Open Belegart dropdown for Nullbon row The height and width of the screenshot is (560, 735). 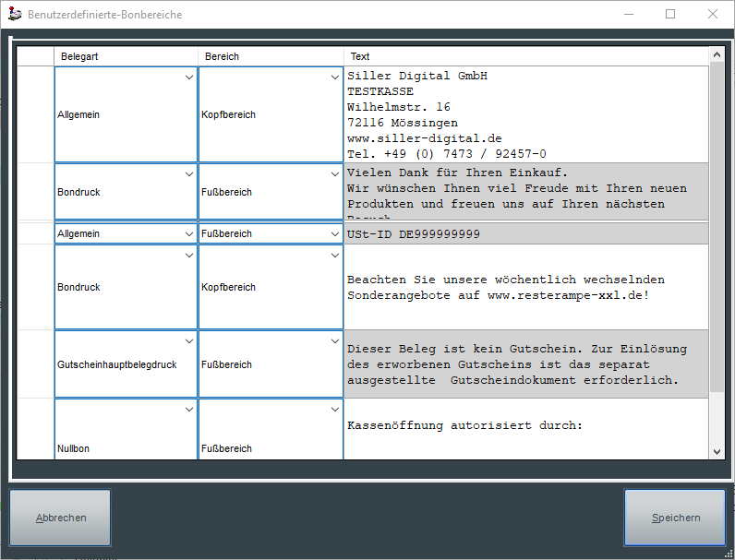[188, 410]
